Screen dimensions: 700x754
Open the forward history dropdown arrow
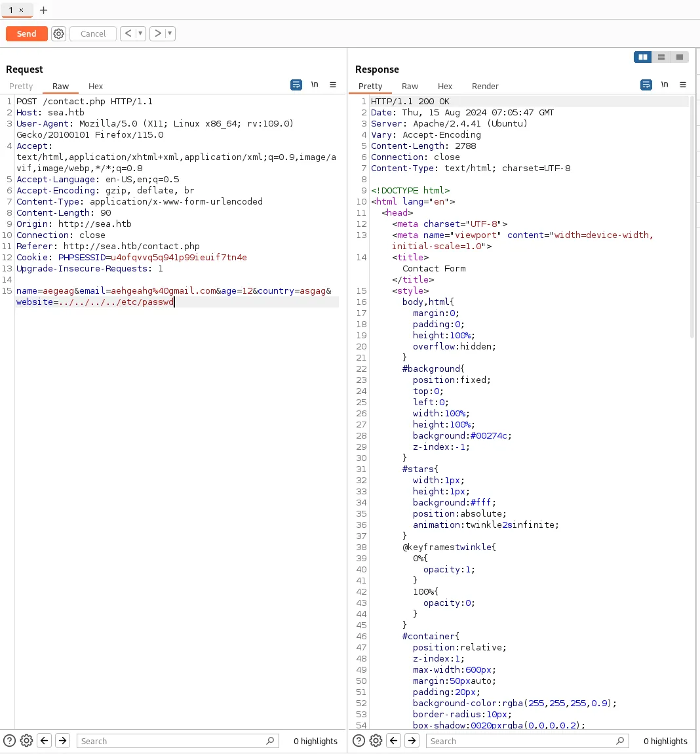pos(170,33)
